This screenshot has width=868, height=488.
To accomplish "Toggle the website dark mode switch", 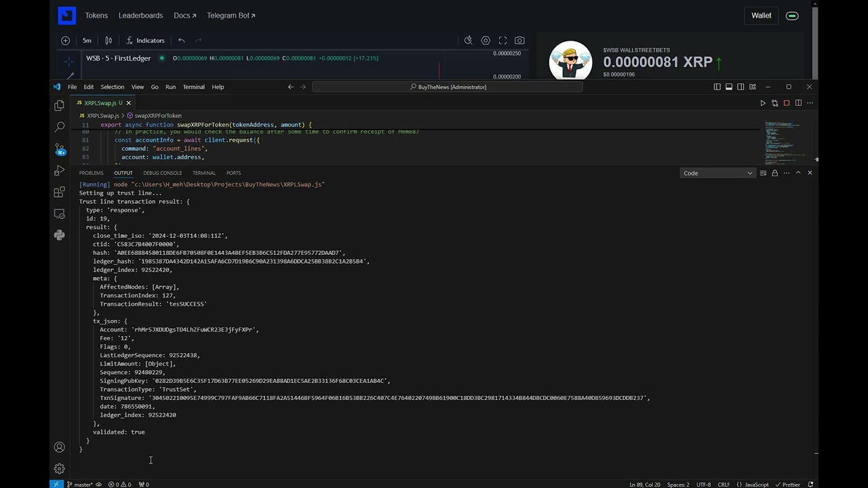I will (x=792, y=15).
